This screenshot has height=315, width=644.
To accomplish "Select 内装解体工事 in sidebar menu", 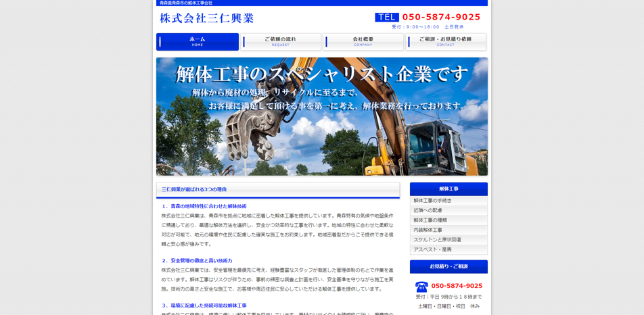I will tap(428, 230).
